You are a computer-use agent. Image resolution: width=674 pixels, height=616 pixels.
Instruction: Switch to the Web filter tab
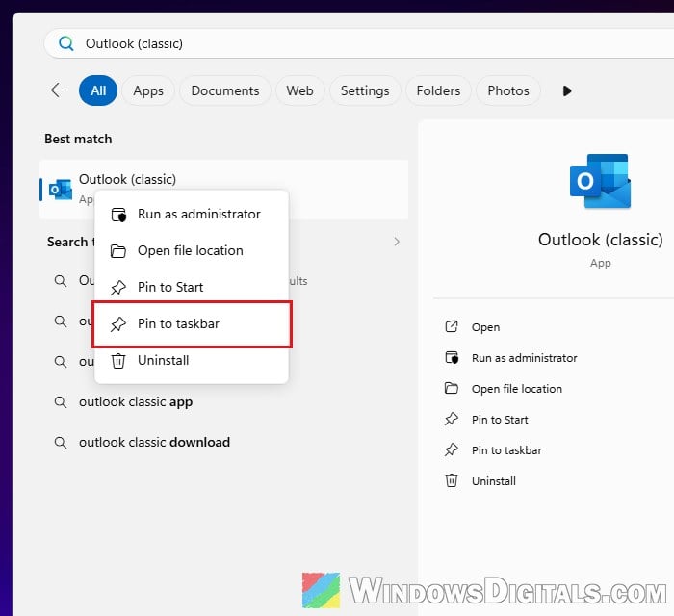point(299,90)
